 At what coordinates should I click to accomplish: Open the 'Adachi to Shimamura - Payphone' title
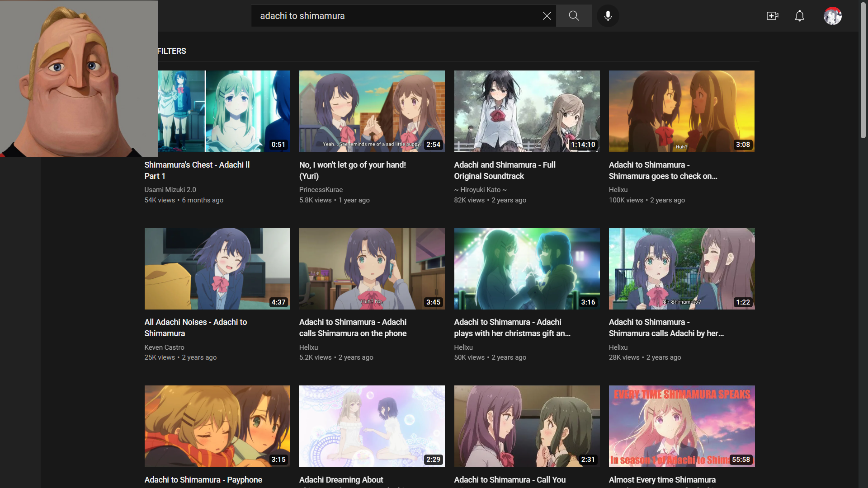[x=203, y=479]
